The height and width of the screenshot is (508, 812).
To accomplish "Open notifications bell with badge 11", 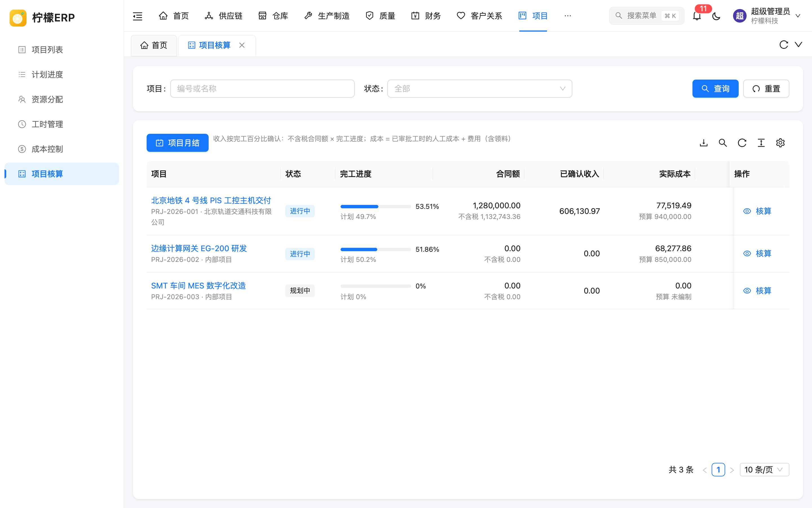I will click(x=697, y=16).
